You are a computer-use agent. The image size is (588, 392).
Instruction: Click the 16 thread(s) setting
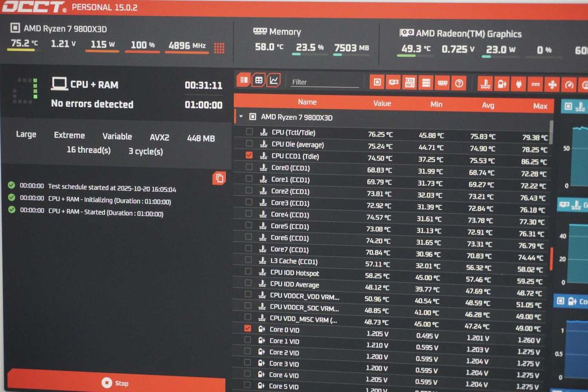tap(89, 150)
